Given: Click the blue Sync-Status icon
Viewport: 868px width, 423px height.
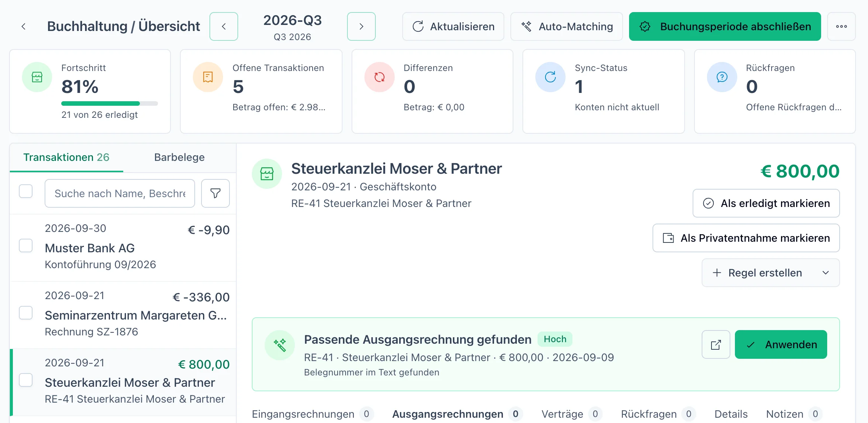Looking at the screenshot, I should (550, 77).
